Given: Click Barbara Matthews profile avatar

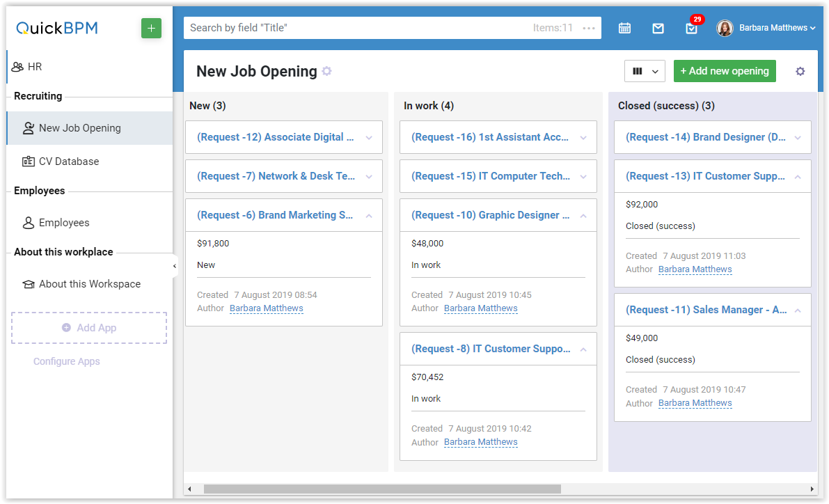Looking at the screenshot, I should pyautogui.click(x=725, y=28).
